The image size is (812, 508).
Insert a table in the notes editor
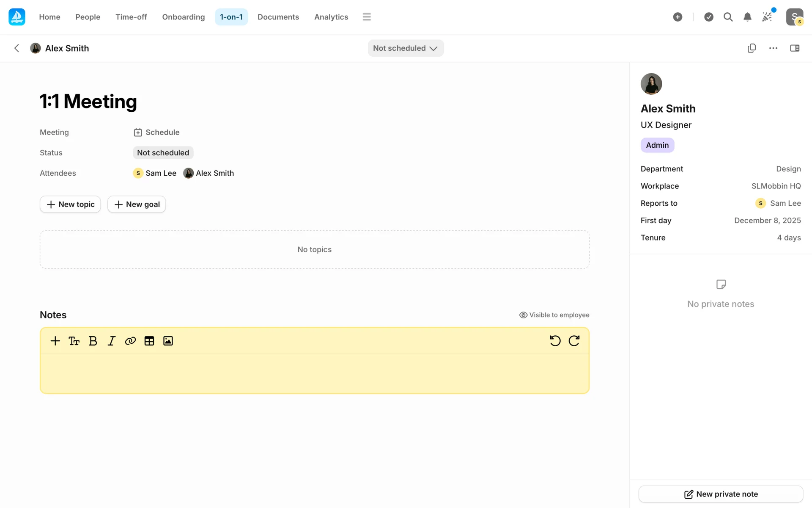[149, 341]
